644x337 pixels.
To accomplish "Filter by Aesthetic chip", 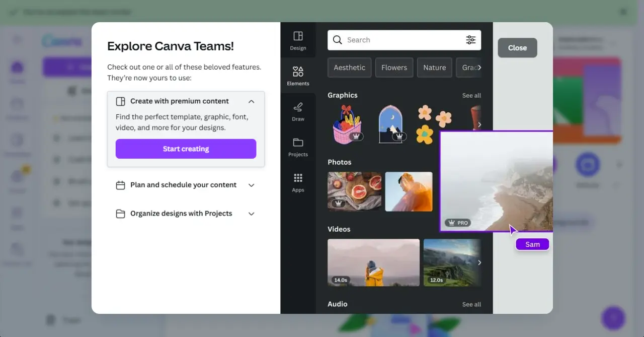I will tap(350, 68).
